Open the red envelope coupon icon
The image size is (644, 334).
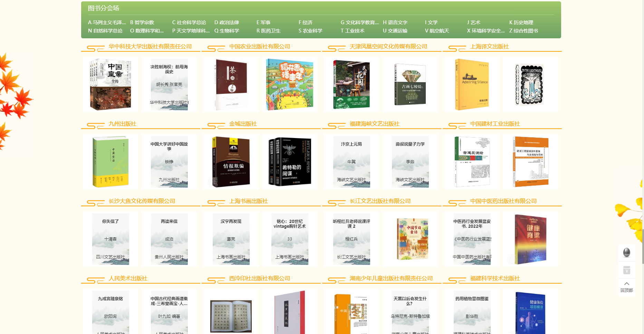pos(626,270)
